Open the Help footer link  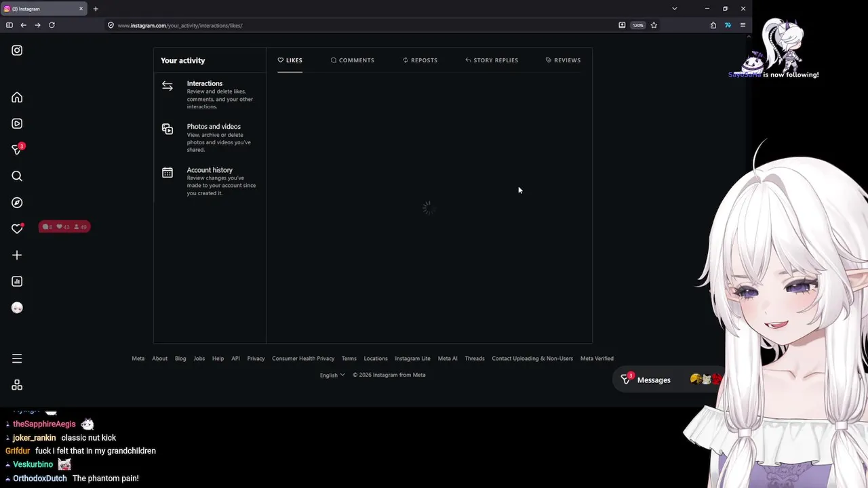click(x=218, y=359)
